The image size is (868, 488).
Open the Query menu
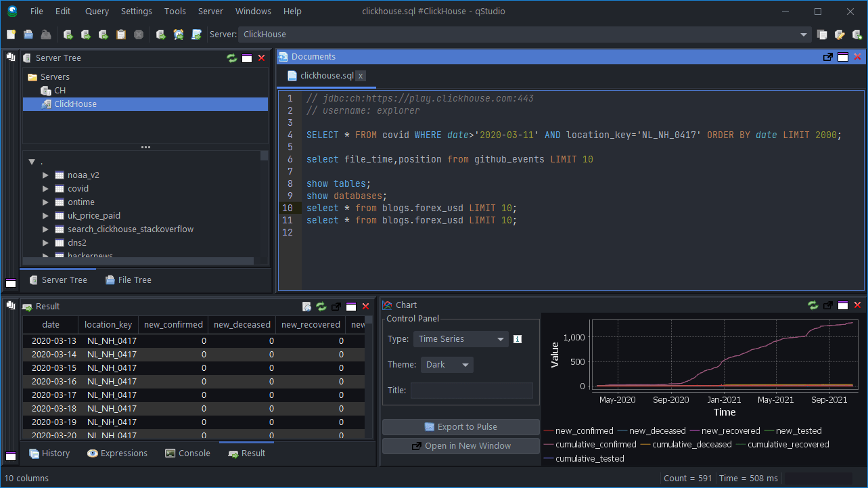96,11
